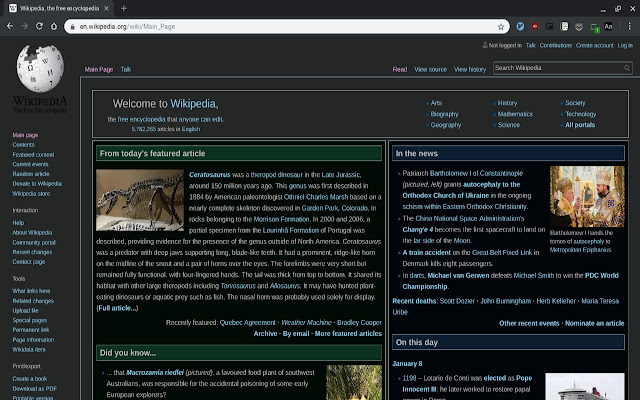Go back to the previous page
640x400 pixels.
coord(10,26)
